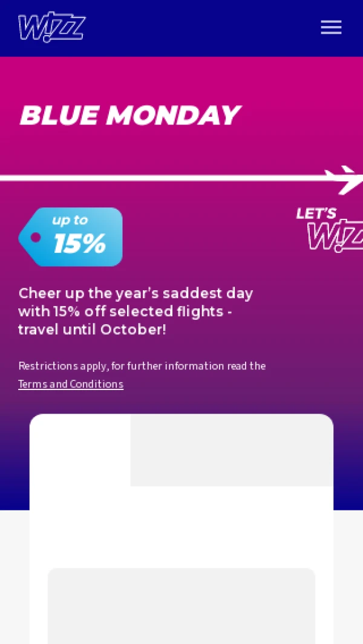
Task: Click the blue discount tag icon
Action: 70,237
